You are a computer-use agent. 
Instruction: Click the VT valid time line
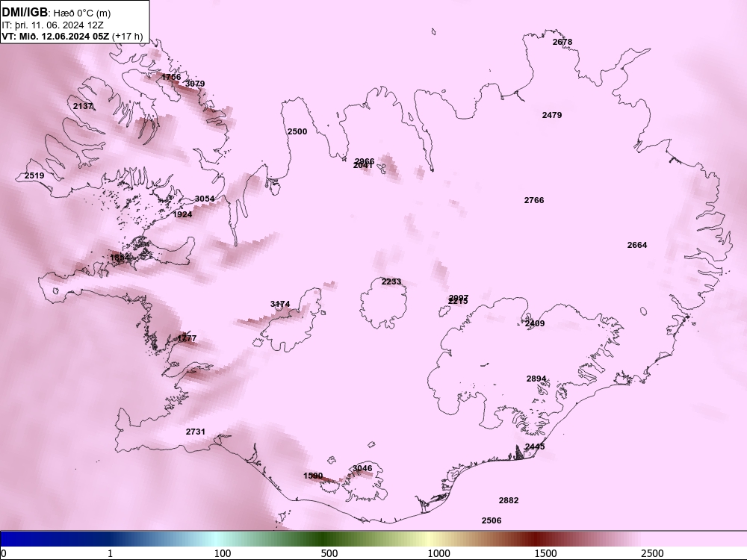[x=72, y=36]
